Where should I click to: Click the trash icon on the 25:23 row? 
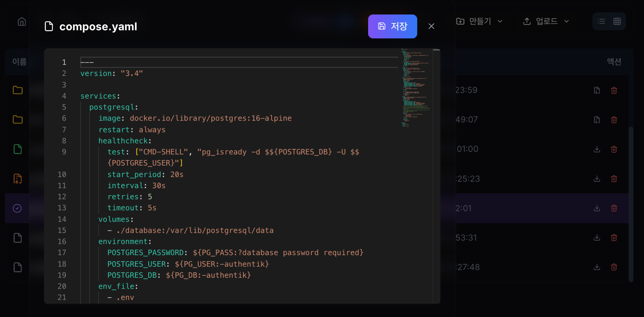pyautogui.click(x=614, y=179)
